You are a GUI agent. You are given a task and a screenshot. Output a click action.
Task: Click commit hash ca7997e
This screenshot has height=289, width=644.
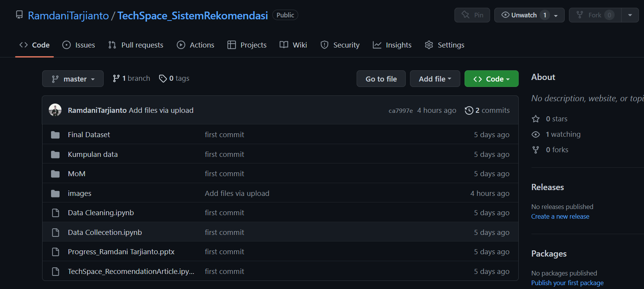401,111
